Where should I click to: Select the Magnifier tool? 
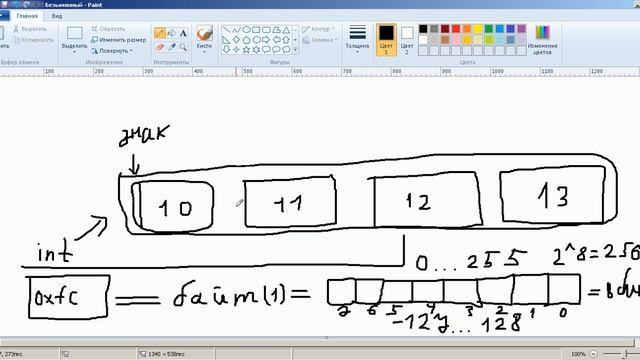click(x=183, y=47)
